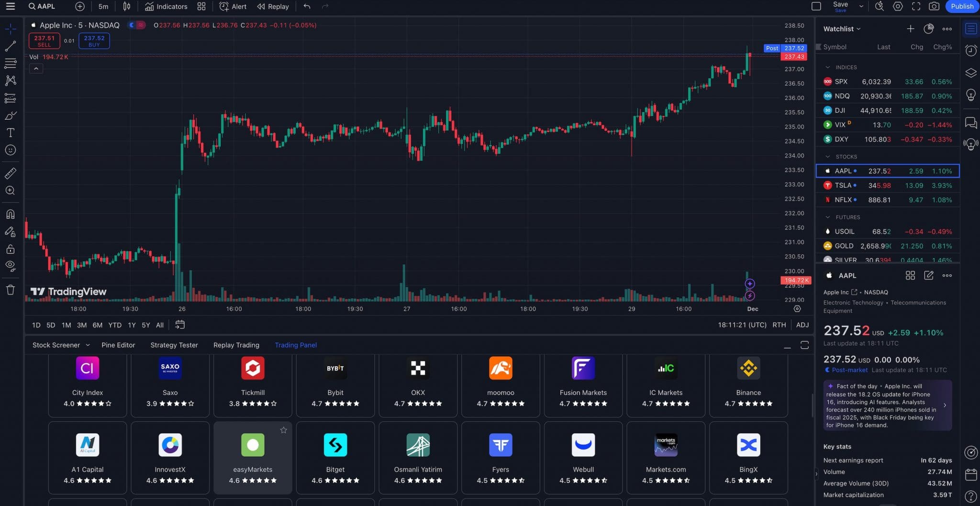Click the AAPL symbol search box
The height and width of the screenshot is (506, 980).
(x=43, y=6)
